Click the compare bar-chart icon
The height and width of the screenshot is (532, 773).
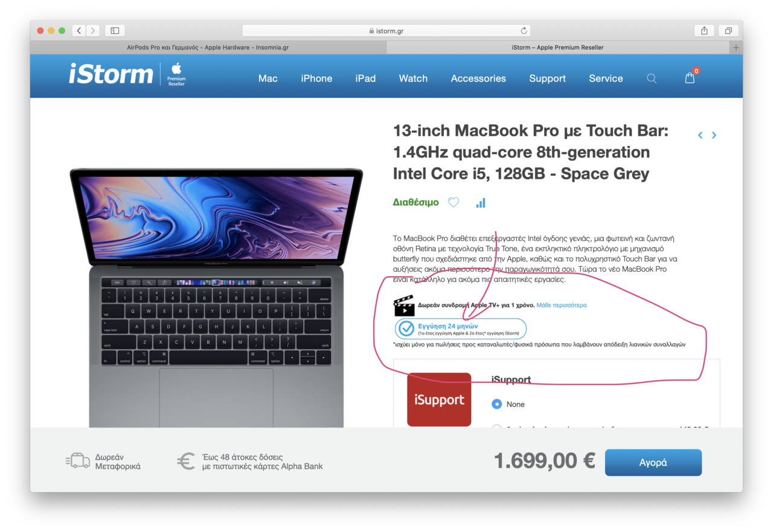(x=481, y=203)
